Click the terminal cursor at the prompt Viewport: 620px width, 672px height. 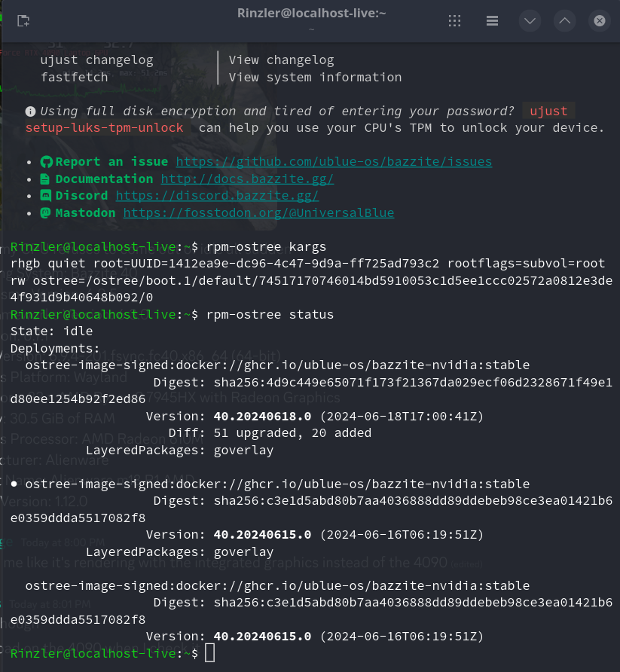(x=209, y=652)
